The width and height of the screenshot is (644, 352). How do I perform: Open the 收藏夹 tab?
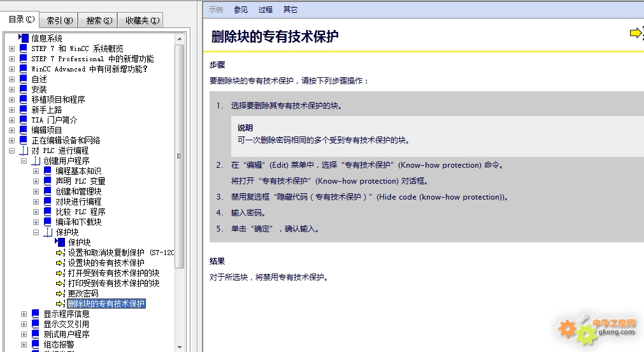click(142, 20)
